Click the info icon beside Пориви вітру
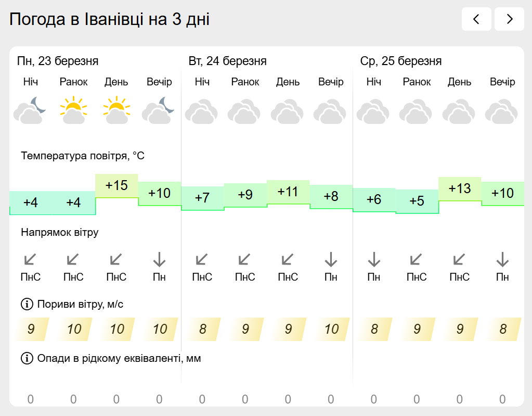532x416 pixels. (x=26, y=304)
